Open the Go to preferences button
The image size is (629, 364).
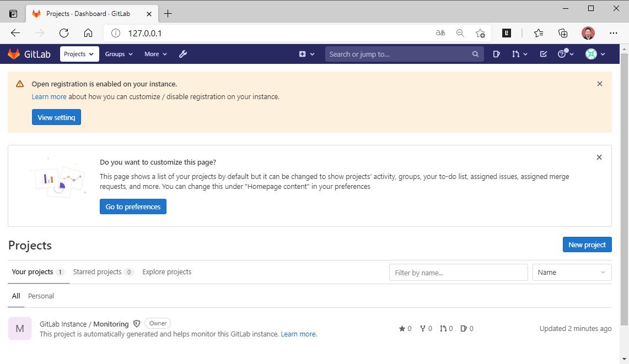(133, 207)
